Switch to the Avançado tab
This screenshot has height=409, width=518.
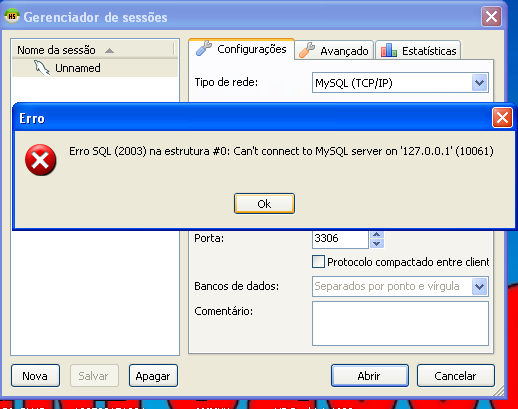[334, 50]
